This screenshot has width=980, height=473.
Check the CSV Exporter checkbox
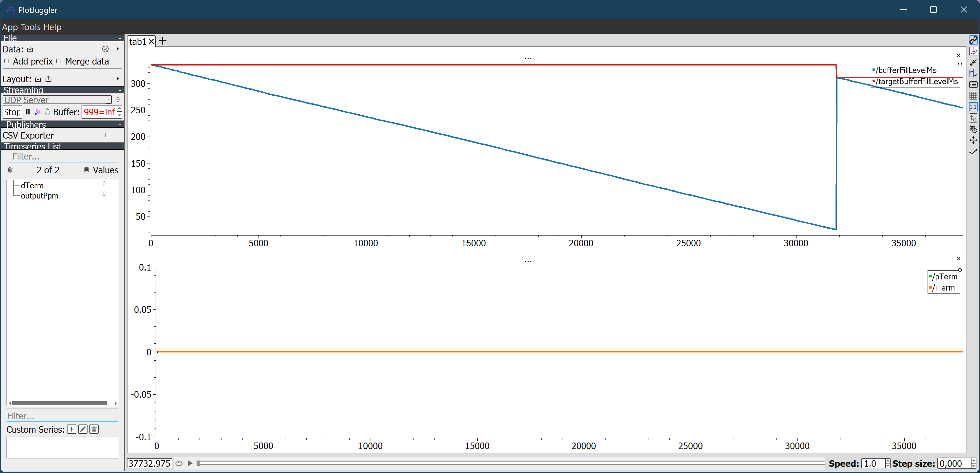point(108,135)
